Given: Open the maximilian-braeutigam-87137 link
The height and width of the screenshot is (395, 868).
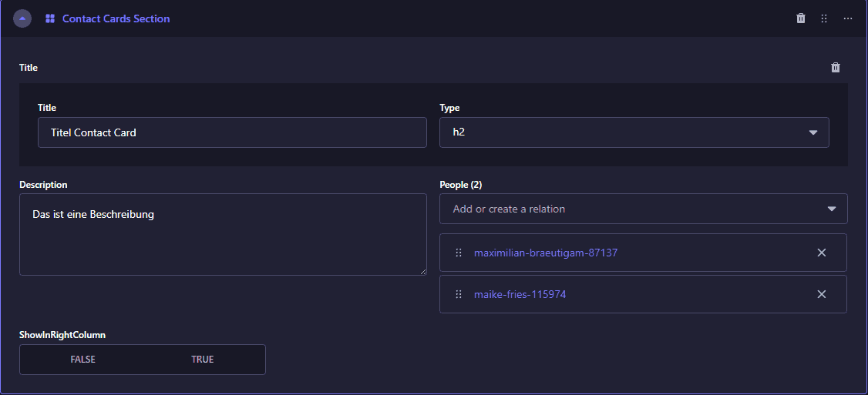Looking at the screenshot, I should 546,253.
